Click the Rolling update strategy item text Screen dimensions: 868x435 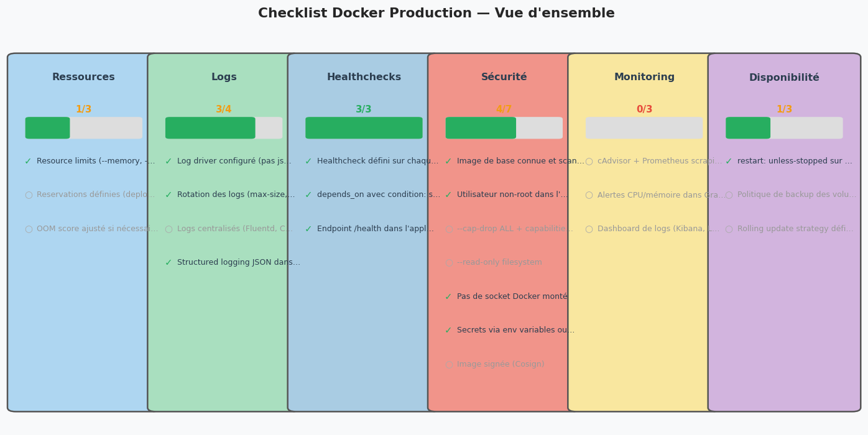click(x=795, y=229)
